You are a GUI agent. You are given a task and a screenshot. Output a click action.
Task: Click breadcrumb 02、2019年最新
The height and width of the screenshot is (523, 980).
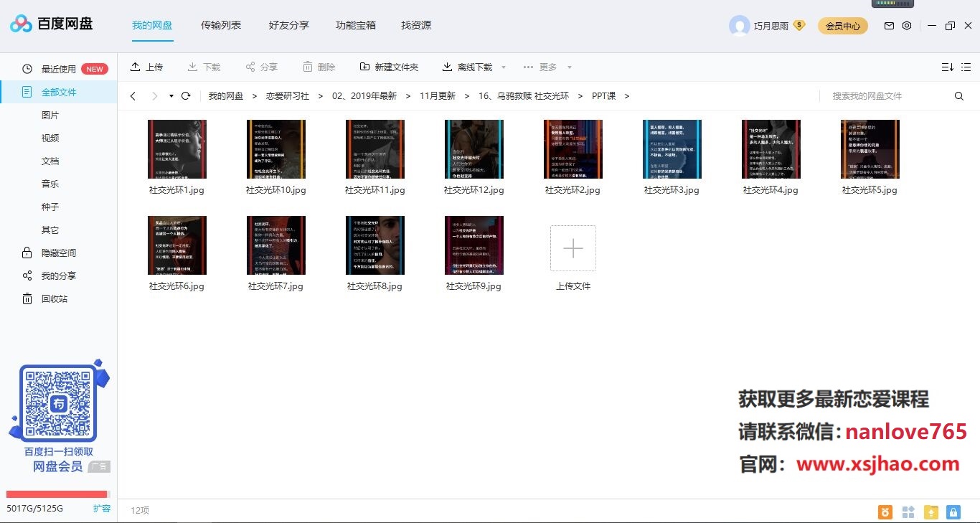coord(364,95)
